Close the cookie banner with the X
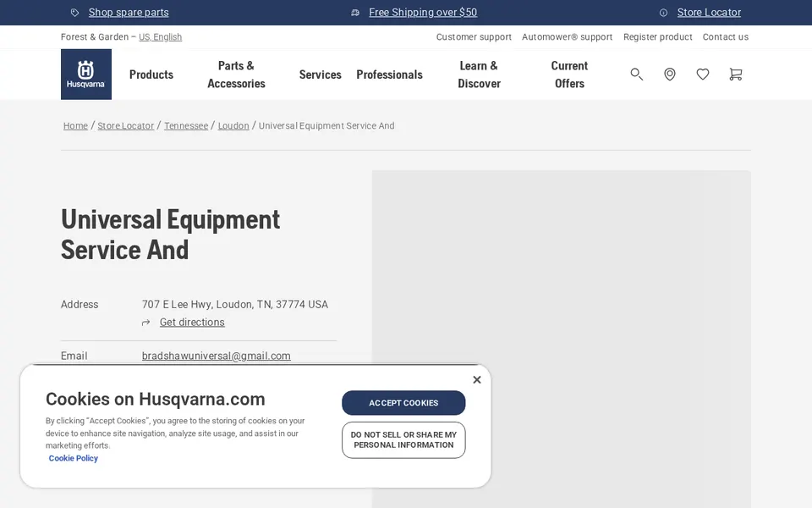This screenshot has height=508, width=812. click(x=477, y=379)
